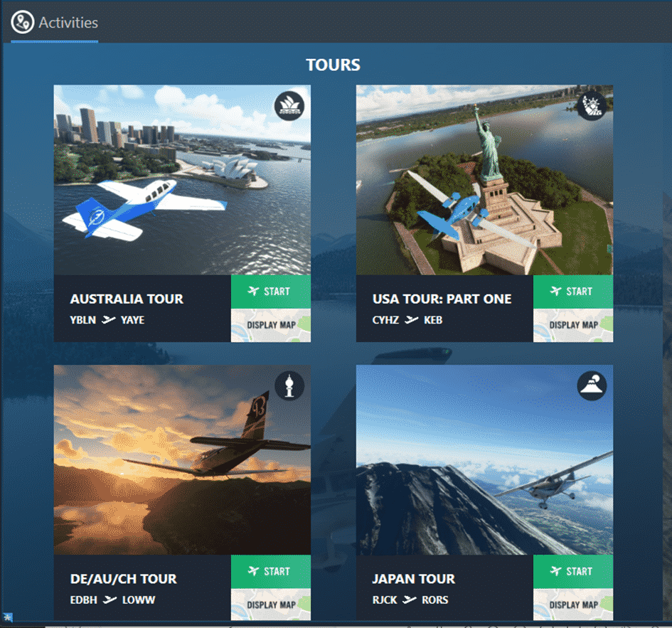Display map for DE/AU/CH Tour

271,605
